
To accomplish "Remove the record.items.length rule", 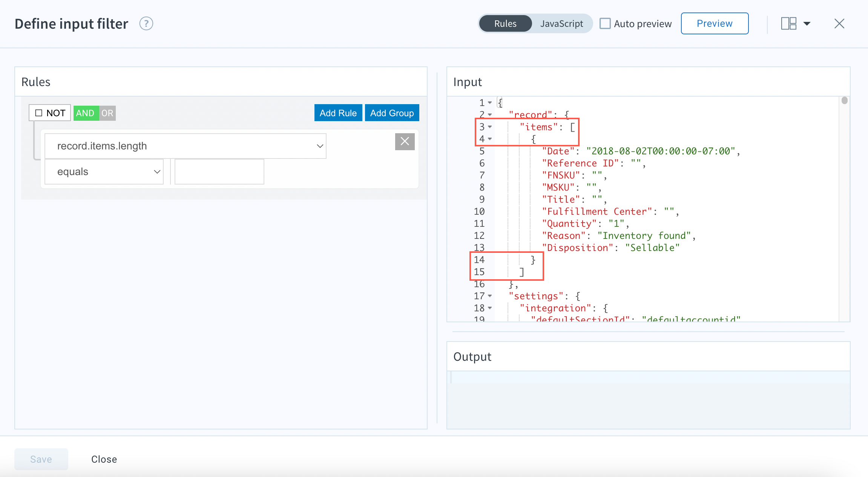I will tap(405, 142).
